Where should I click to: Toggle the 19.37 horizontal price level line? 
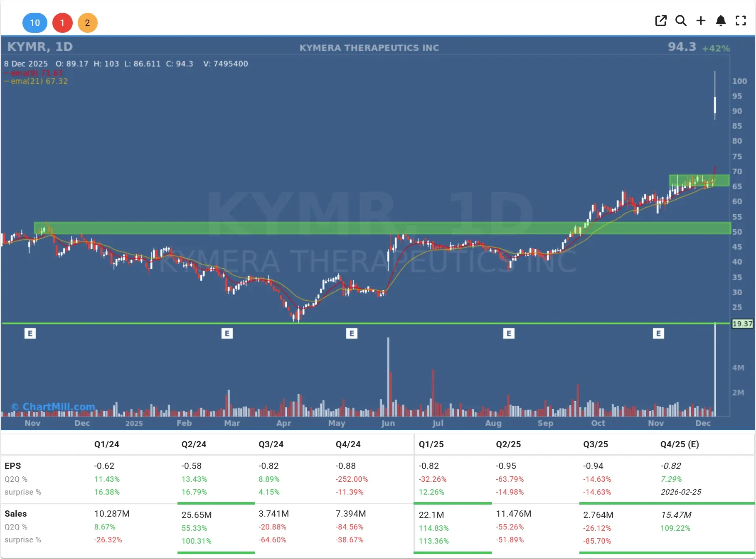tap(742, 324)
